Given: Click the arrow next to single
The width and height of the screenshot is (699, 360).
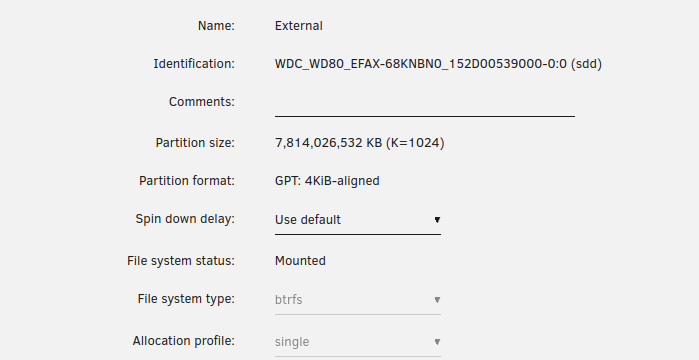Looking at the screenshot, I should (437, 342).
